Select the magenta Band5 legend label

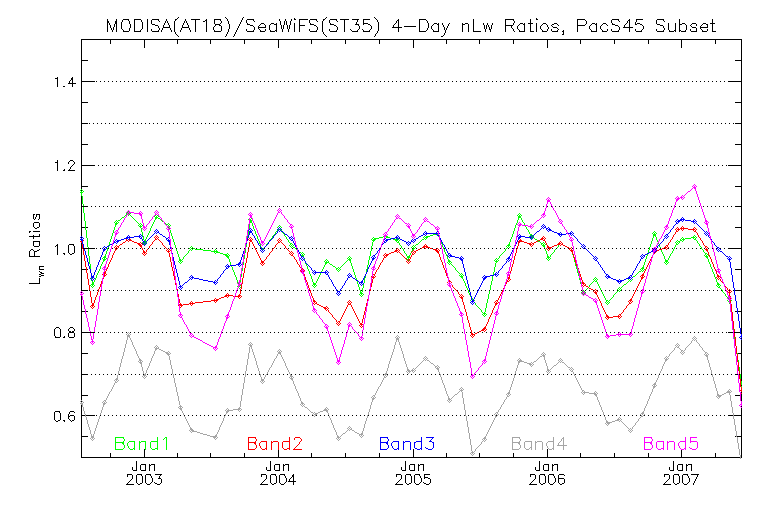click(x=671, y=444)
